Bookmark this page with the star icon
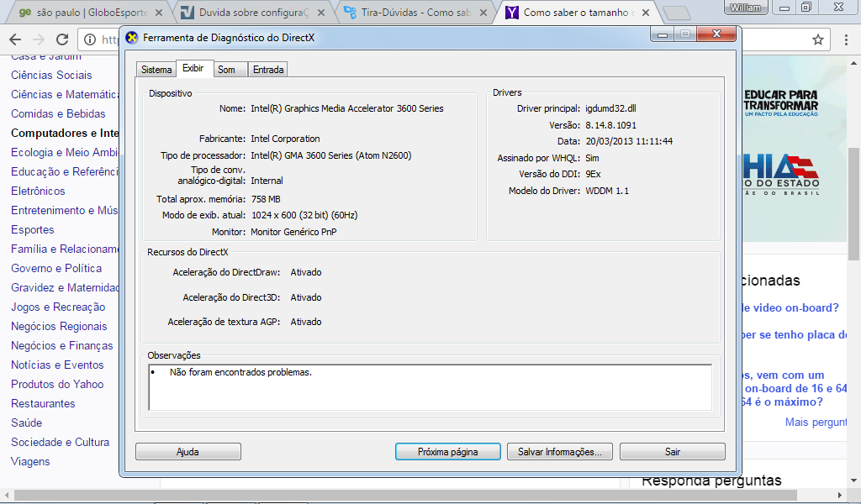 (817, 39)
